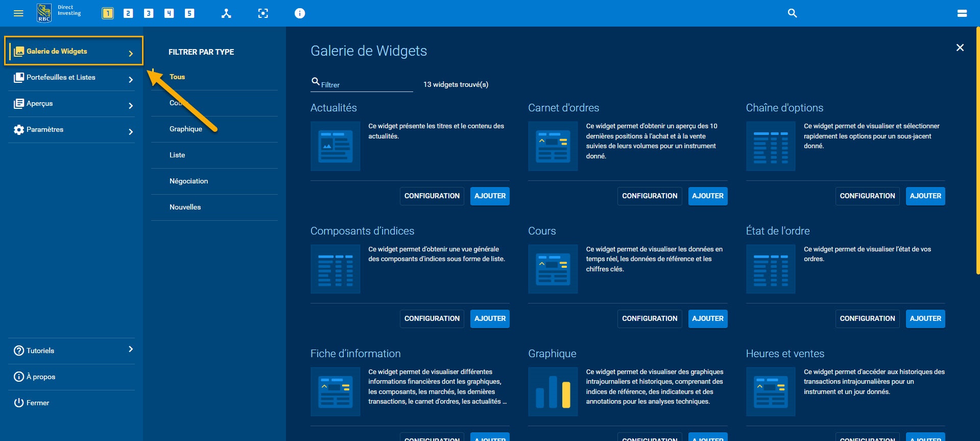Viewport: 980px width, 441px height.
Task: Click the layout icon at top right
Action: [x=962, y=13]
